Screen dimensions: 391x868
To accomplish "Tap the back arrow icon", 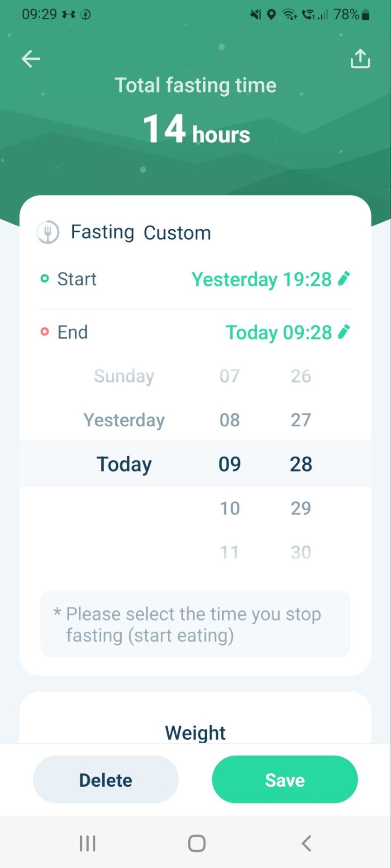I will pos(31,59).
